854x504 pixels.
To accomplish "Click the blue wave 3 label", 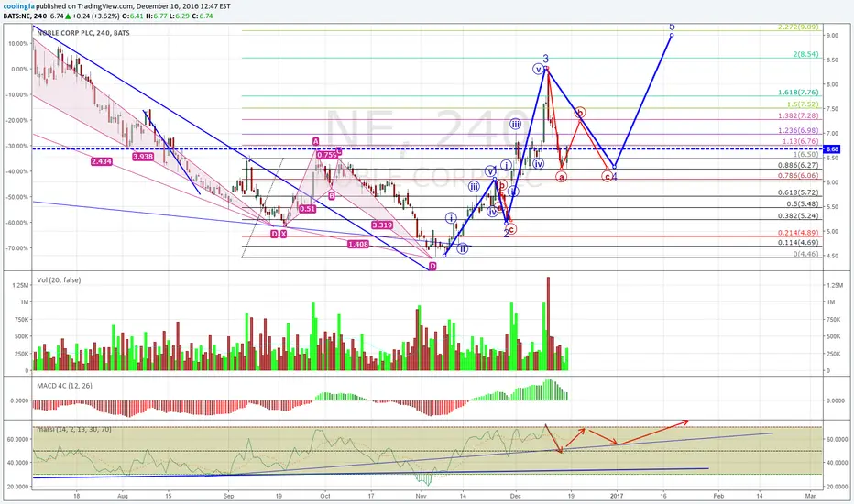I will pos(546,59).
